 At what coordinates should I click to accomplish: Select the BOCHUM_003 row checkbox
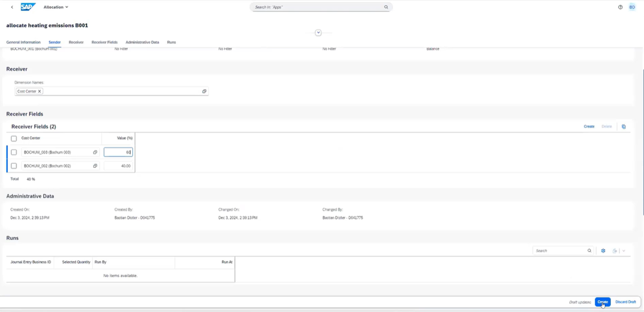14,153
